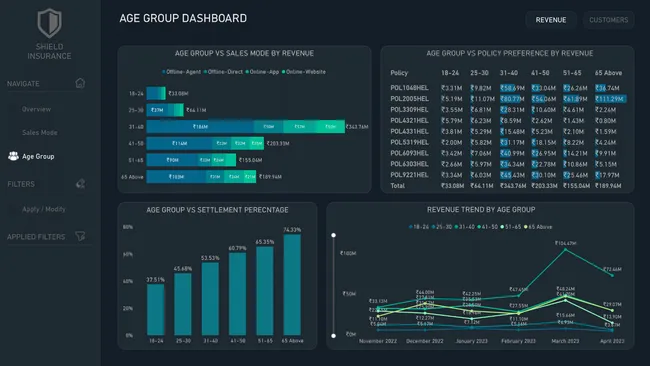Click the 65 Above column header in policy table
650x366 pixels.
pyautogui.click(x=608, y=73)
